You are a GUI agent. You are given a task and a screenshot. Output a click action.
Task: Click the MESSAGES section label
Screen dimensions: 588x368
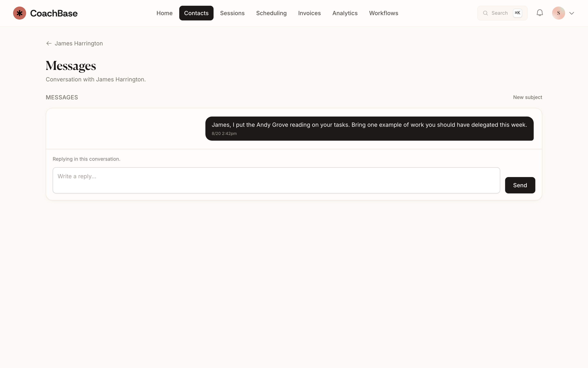click(x=62, y=97)
